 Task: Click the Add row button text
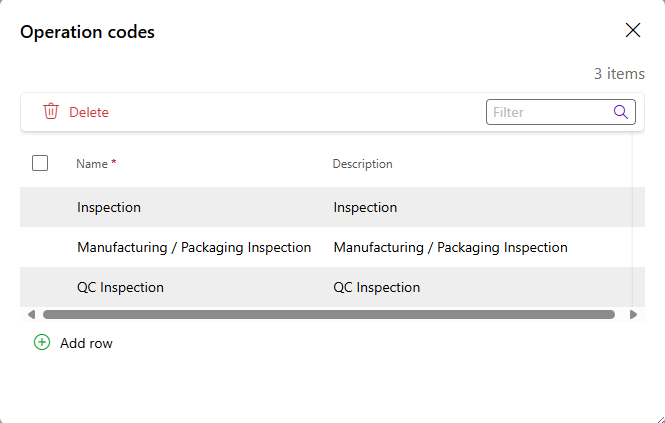pyautogui.click(x=86, y=343)
